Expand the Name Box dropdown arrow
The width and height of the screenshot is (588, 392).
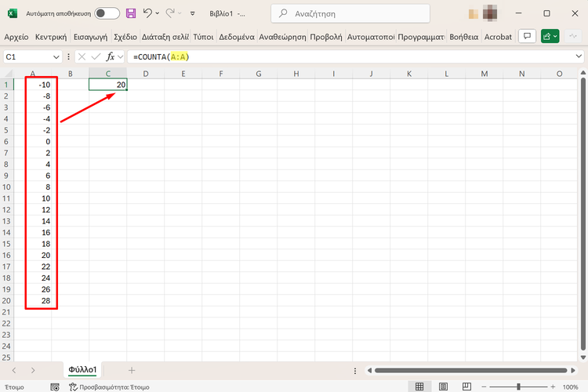(x=56, y=57)
